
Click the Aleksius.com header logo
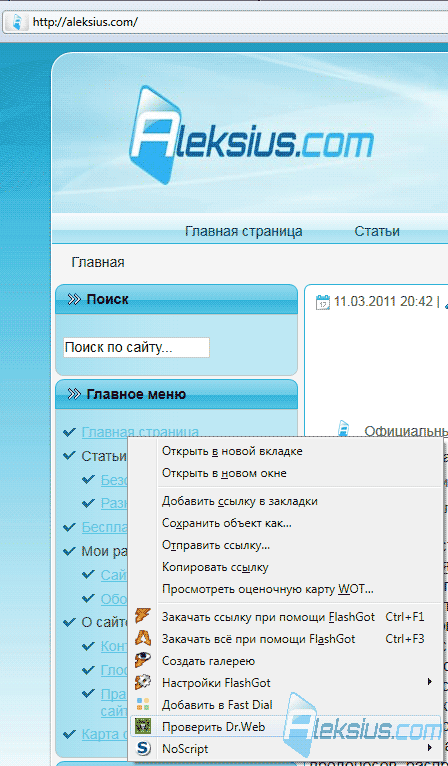coord(251,136)
